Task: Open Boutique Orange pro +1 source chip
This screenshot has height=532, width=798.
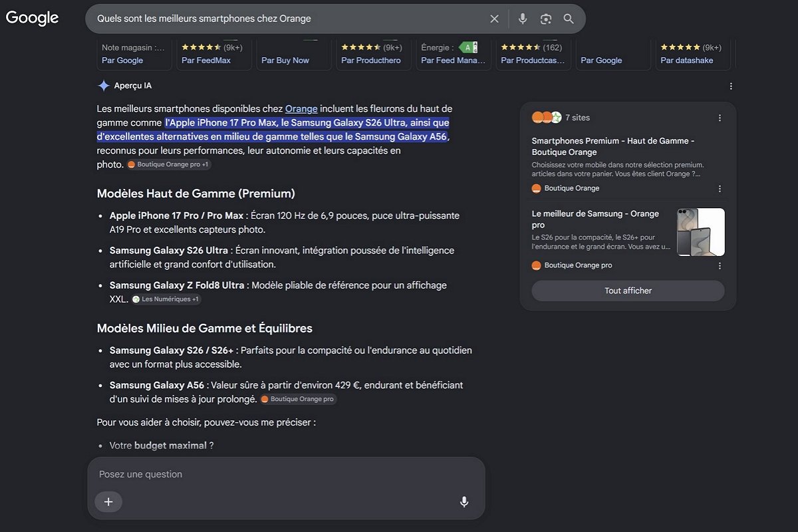Action: point(168,164)
